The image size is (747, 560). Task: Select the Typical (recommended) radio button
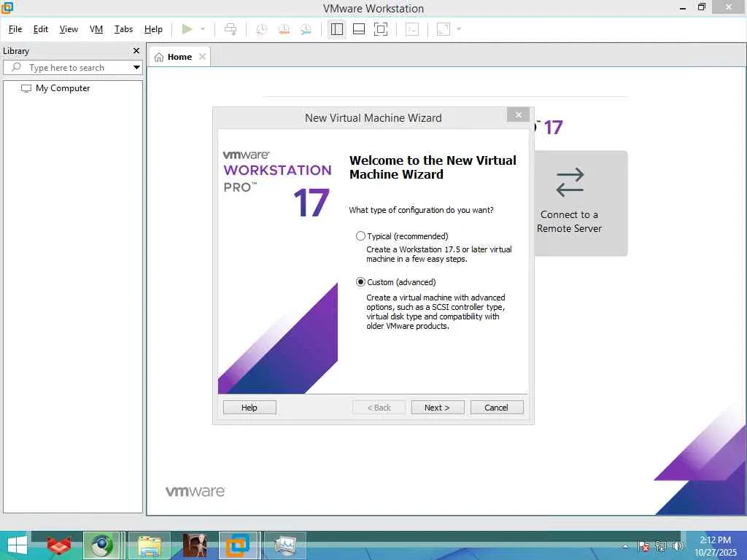[x=360, y=236]
